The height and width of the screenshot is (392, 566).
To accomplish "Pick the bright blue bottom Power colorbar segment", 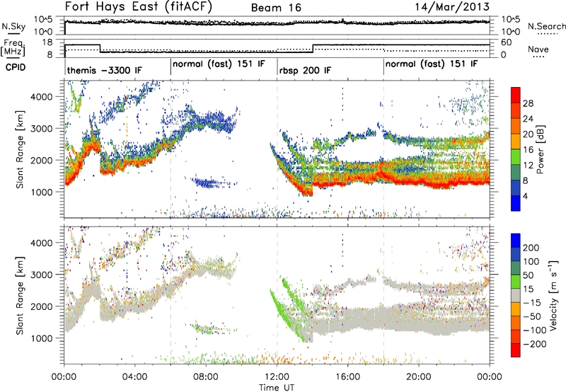I will tap(516, 203).
